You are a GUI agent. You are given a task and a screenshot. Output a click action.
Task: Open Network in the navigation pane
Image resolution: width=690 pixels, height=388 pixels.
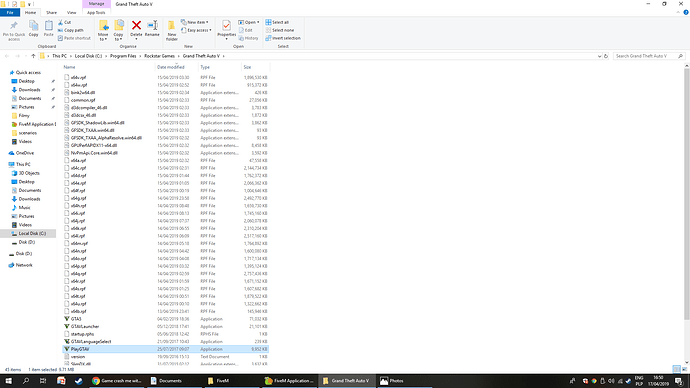pos(24,265)
